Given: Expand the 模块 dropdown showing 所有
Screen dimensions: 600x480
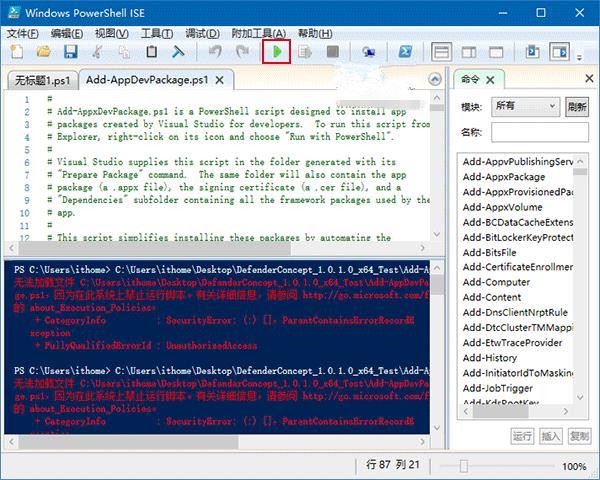Looking at the screenshot, I should point(525,106).
